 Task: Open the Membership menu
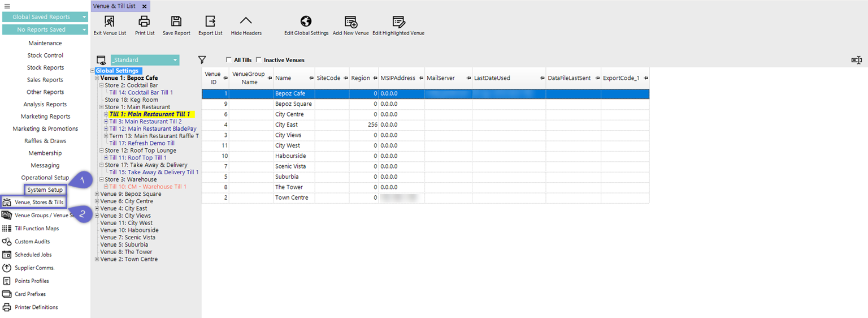click(45, 153)
